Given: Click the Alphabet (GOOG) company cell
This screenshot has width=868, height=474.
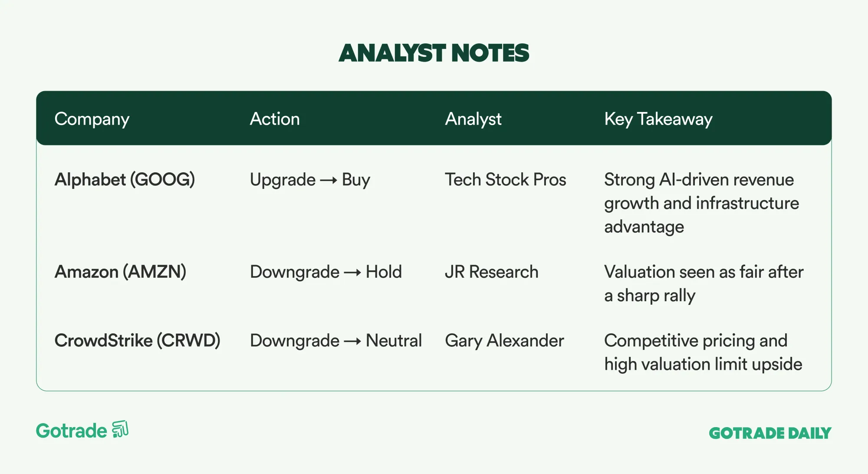Looking at the screenshot, I should (125, 180).
